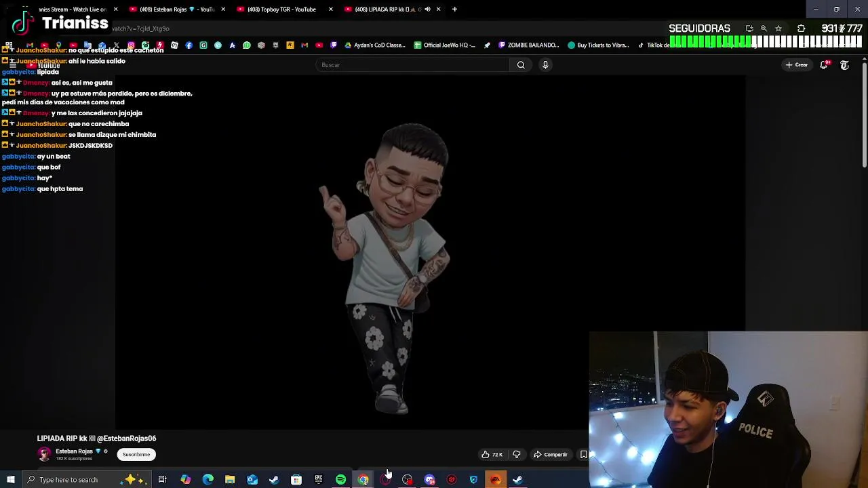
Task: Click the Compartir share button
Action: point(551,455)
